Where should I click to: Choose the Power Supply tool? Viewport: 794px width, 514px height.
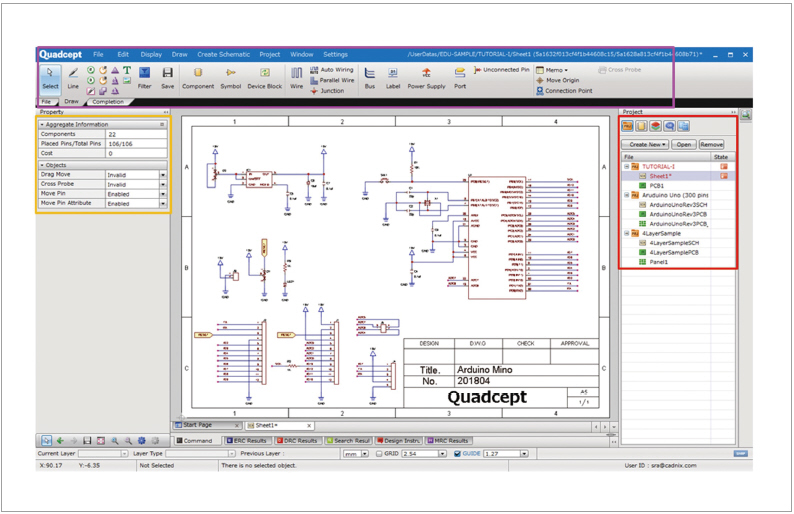(426, 77)
